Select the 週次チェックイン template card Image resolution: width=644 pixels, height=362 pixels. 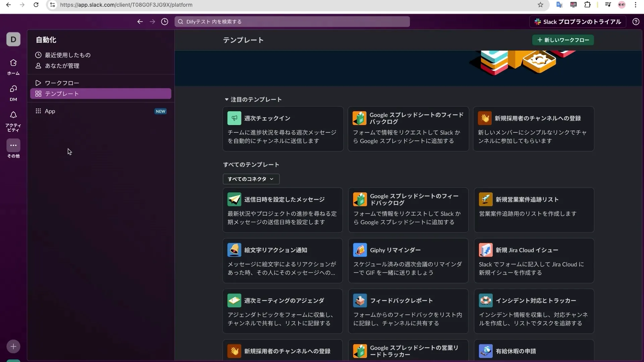tap(283, 129)
